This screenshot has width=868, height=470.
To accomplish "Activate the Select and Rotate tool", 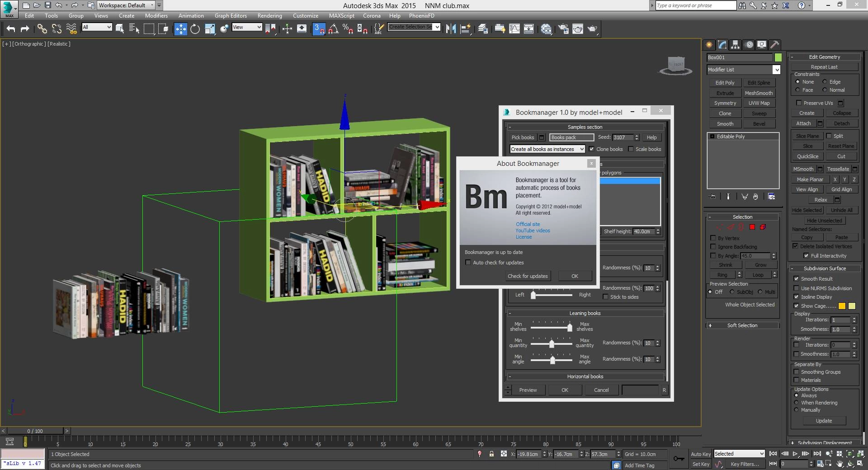I will point(195,29).
